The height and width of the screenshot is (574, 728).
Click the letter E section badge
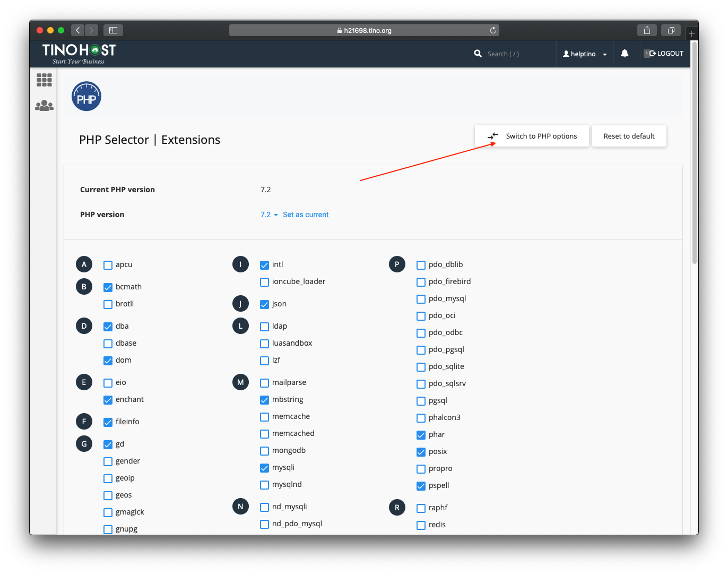click(84, 382)
